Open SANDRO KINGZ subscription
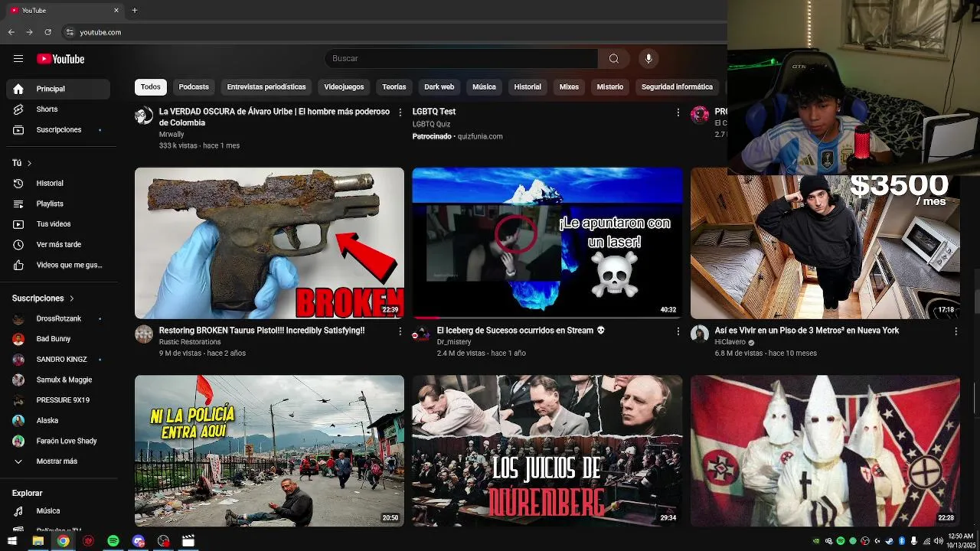 tap(58, 360)
